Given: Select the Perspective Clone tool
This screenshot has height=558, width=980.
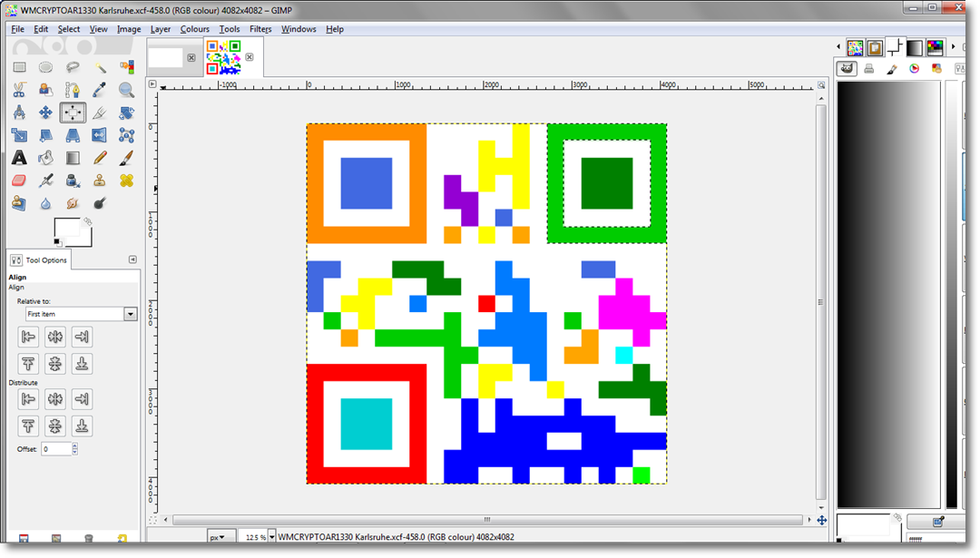Looking at the screenshot, I should tap(19, 203).
